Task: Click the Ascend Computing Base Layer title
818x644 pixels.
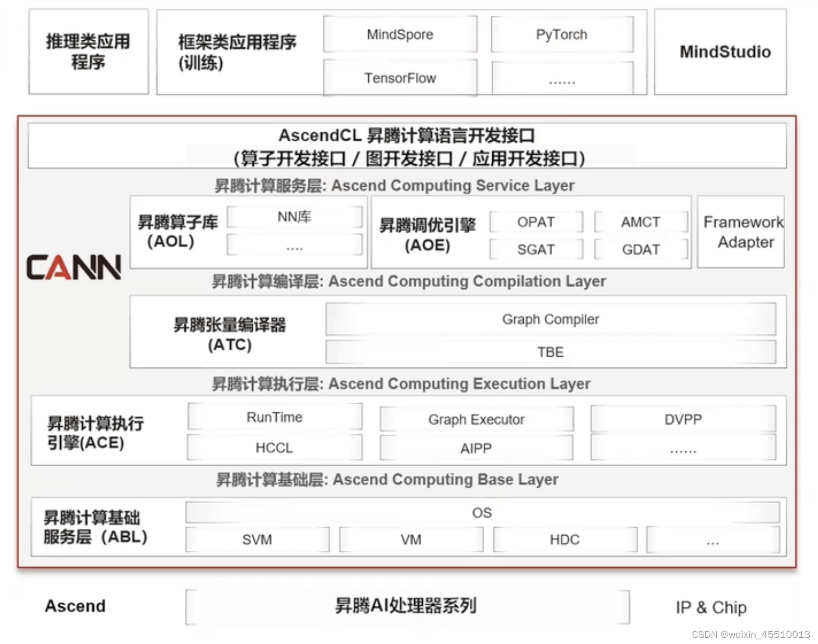Action: (x=387, y=480)
